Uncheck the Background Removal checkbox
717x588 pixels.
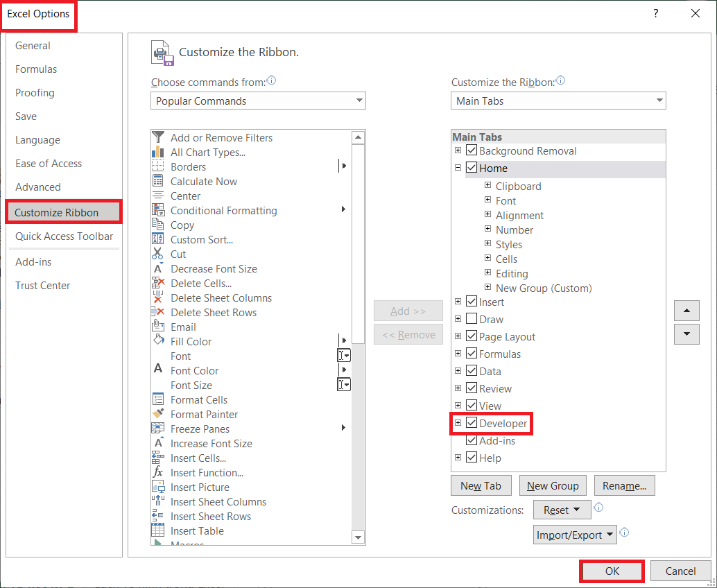[472, 150]
